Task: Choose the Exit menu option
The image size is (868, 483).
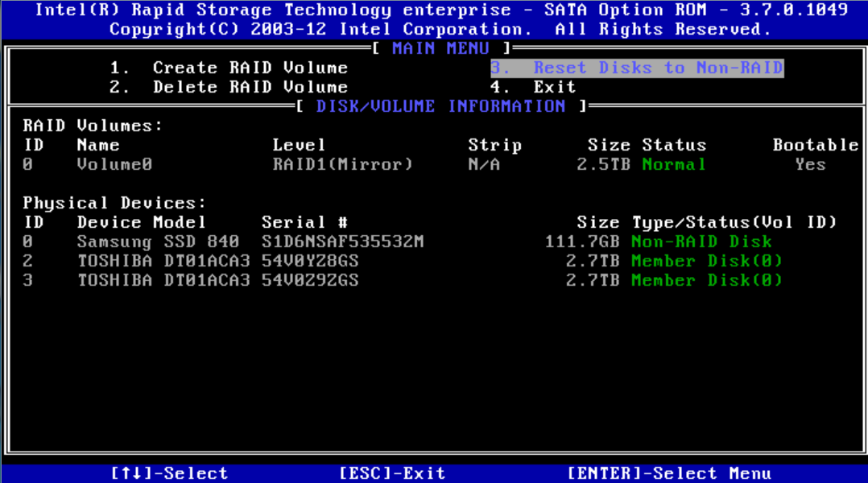Action: pyautogui.click(x=533, y=87)
